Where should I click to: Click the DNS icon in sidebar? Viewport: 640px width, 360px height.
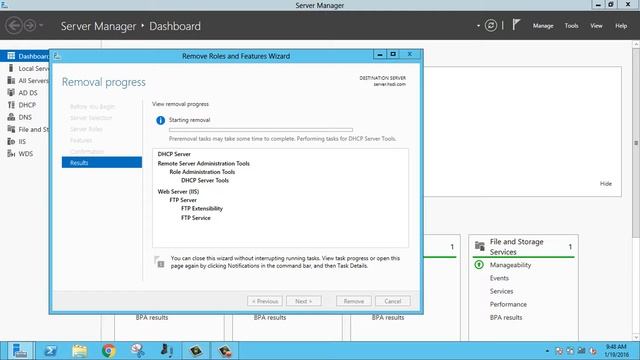11,117
